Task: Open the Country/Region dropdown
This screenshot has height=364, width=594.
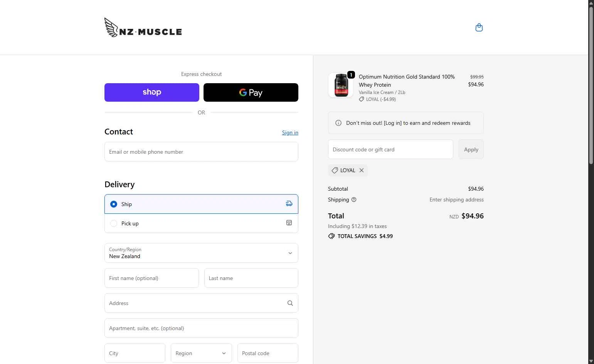Action: (x=201, y=253)
